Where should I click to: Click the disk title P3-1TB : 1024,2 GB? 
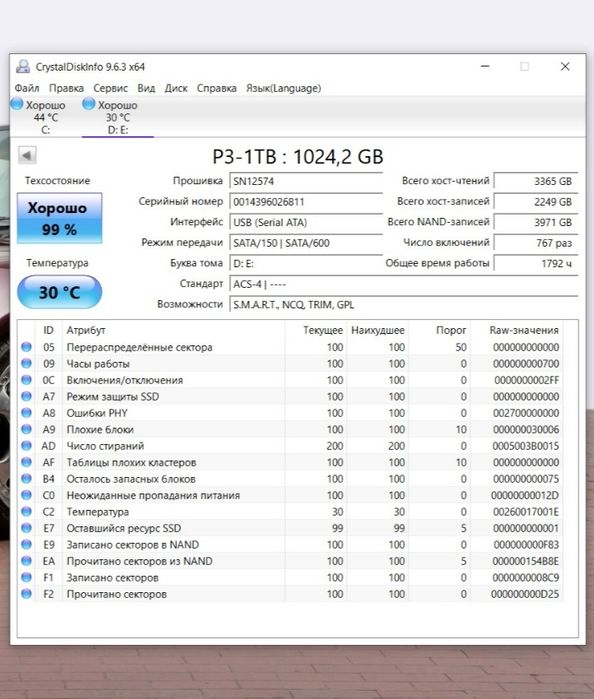pos(298,156)
